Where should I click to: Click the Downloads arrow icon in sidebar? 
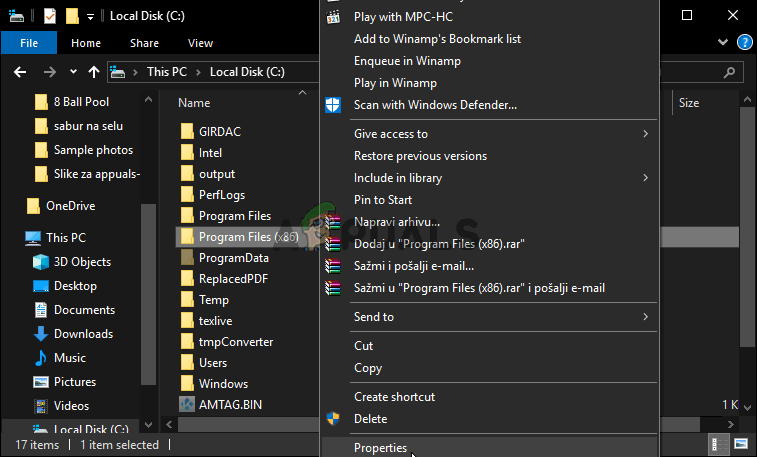click(41, 333)
